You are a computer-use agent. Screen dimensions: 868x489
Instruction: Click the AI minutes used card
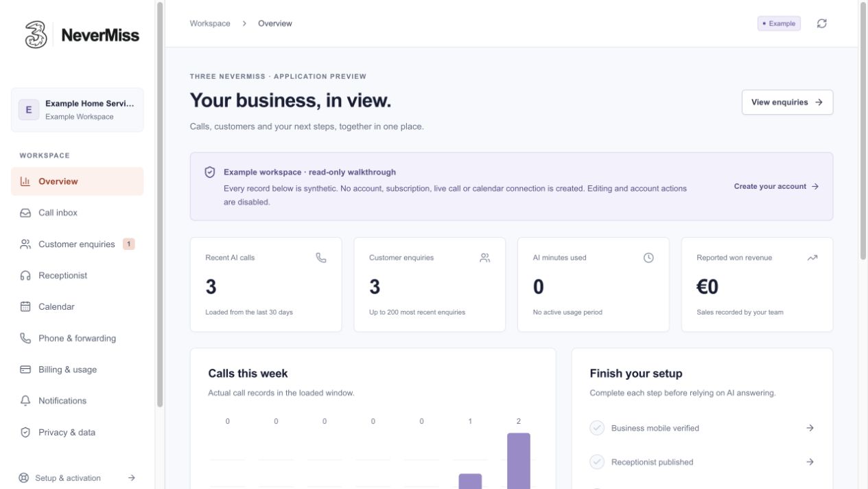[x=594, y=284]
